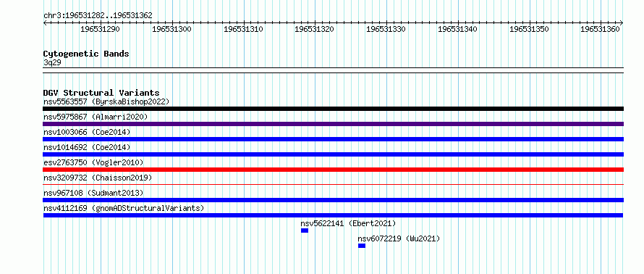Select the small blue nsv5622141 variant block
Image resolution: width=644 pixels, height=274 pixels.
click(x=305, y=231)
